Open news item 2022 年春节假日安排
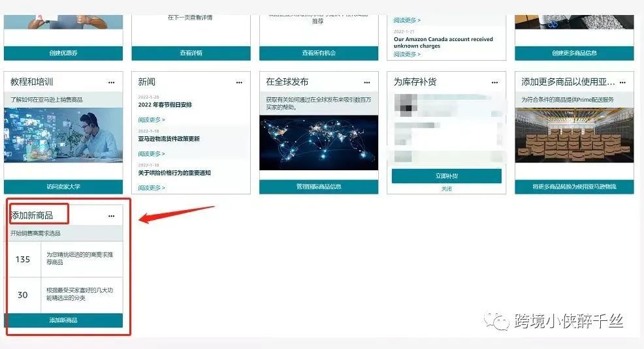This screenshot has width=644, height=349. click(x=165, y=104)
